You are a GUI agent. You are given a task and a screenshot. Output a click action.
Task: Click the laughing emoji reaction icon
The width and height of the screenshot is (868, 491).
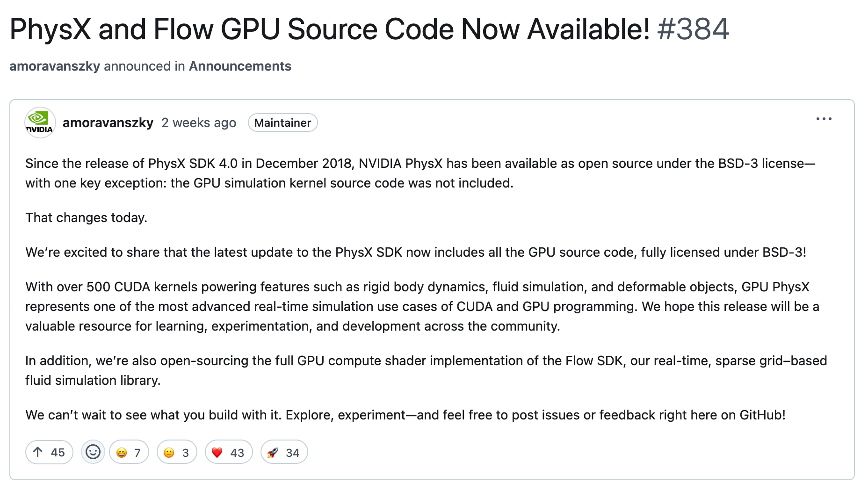point(121,452)
